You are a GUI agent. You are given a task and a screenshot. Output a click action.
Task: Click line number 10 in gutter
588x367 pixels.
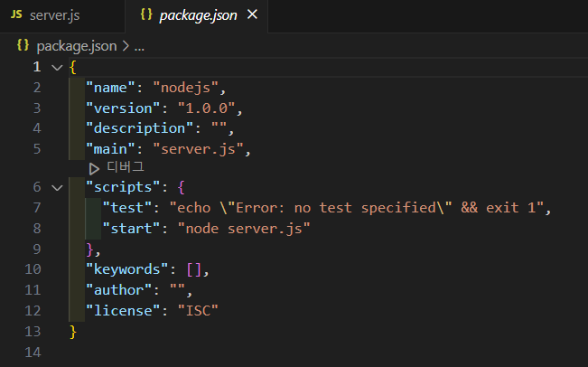pyautogui.click(x=33, y=269)
